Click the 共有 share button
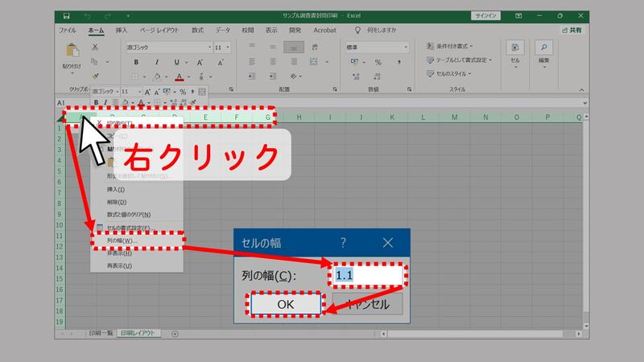Screen dimensions: 644x362 pyautogui.click(x=572, y=31)
